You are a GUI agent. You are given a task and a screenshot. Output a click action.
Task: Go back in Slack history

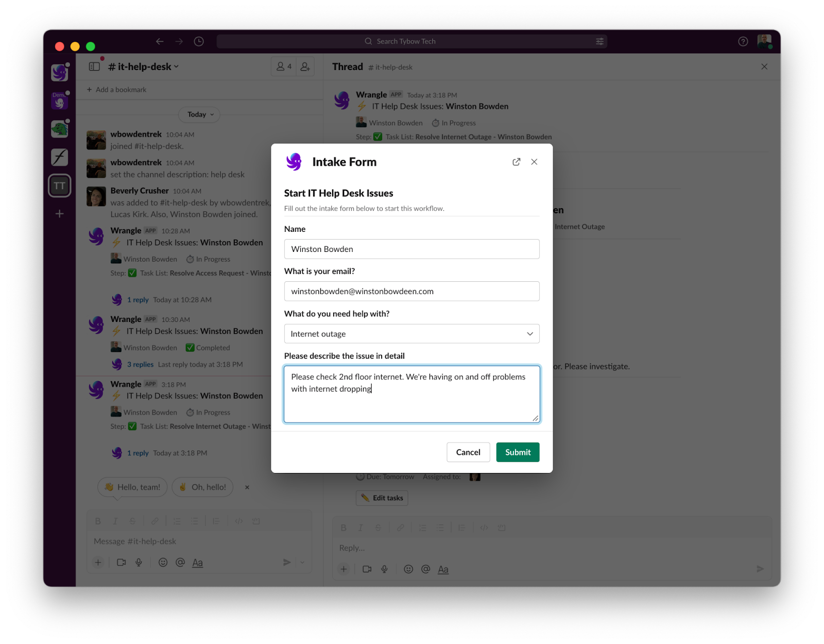(x=160, y=41)
